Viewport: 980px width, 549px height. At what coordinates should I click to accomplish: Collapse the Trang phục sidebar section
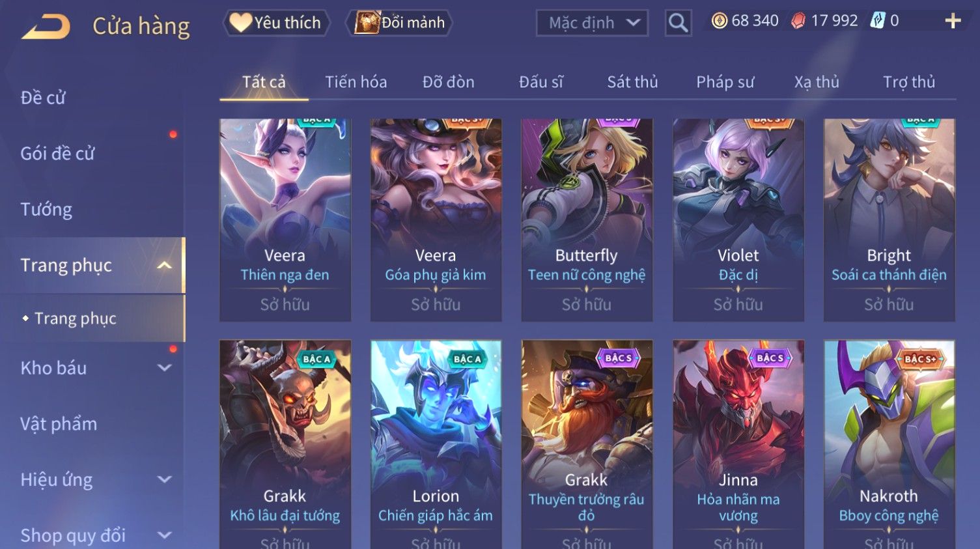[x=165, y=265]
